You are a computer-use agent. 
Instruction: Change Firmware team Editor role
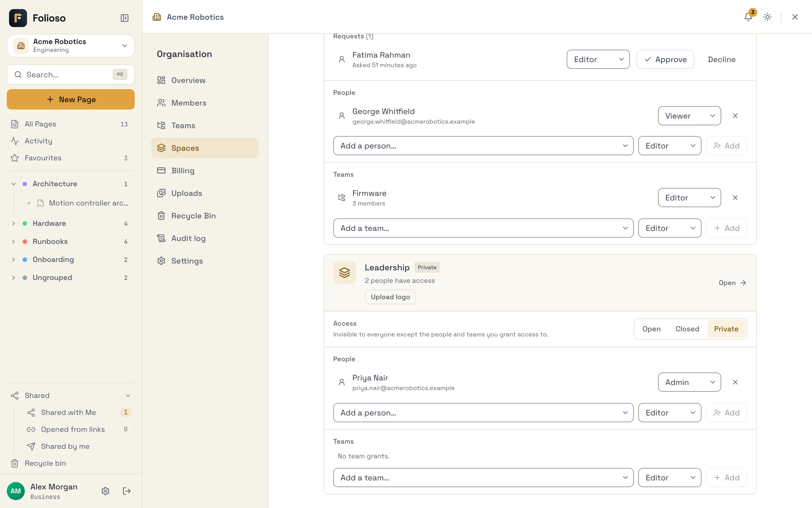[x=689, y=198]
